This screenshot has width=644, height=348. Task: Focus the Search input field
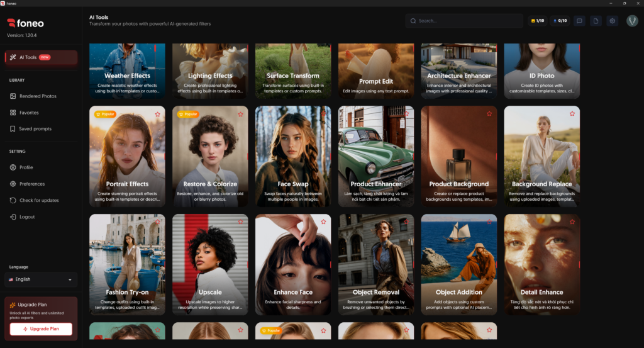464,21
